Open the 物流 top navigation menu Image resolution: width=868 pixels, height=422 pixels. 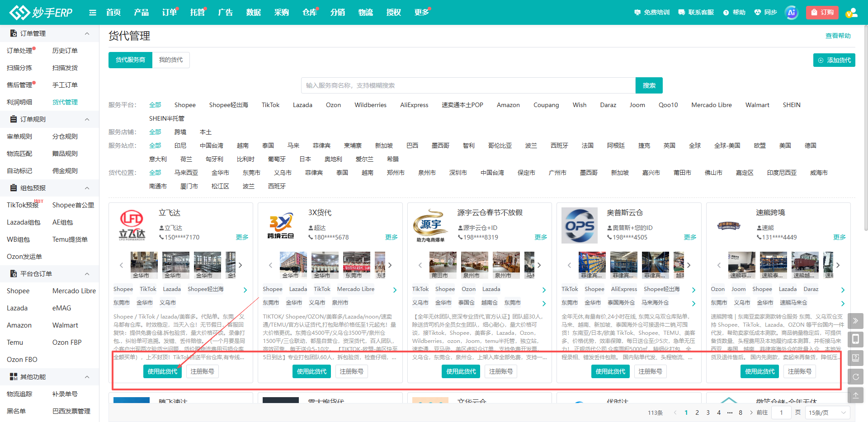click(x=366, y=13)
